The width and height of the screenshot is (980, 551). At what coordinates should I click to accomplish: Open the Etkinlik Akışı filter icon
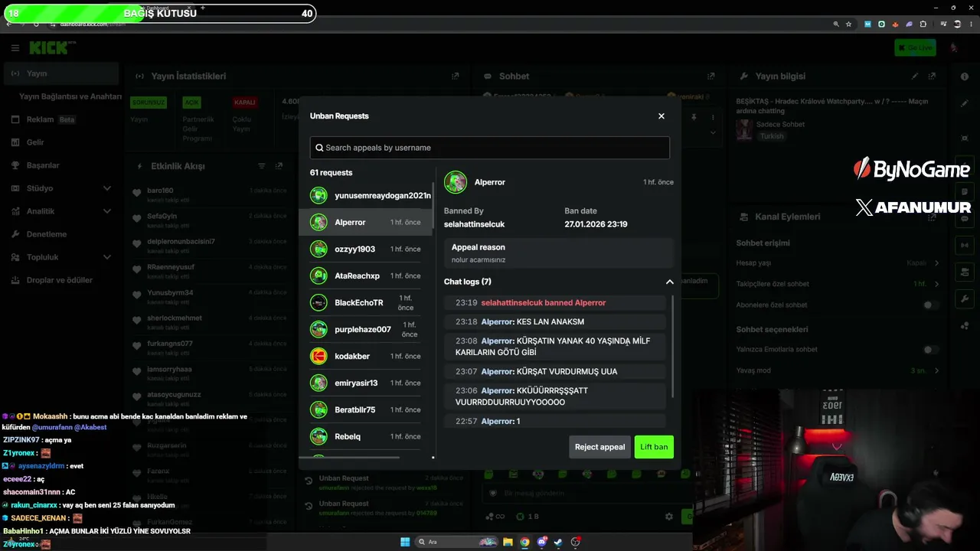point(261,166)
